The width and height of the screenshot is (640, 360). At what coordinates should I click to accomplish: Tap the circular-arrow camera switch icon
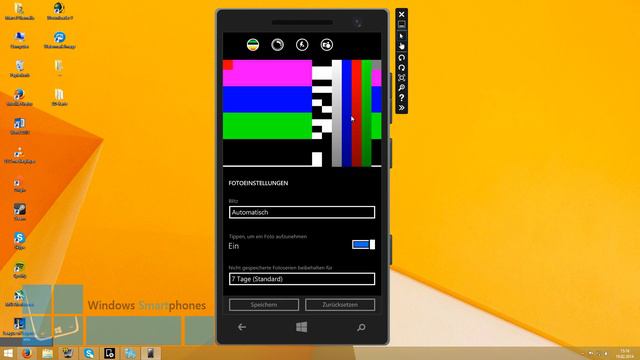[x=278, y=44]
